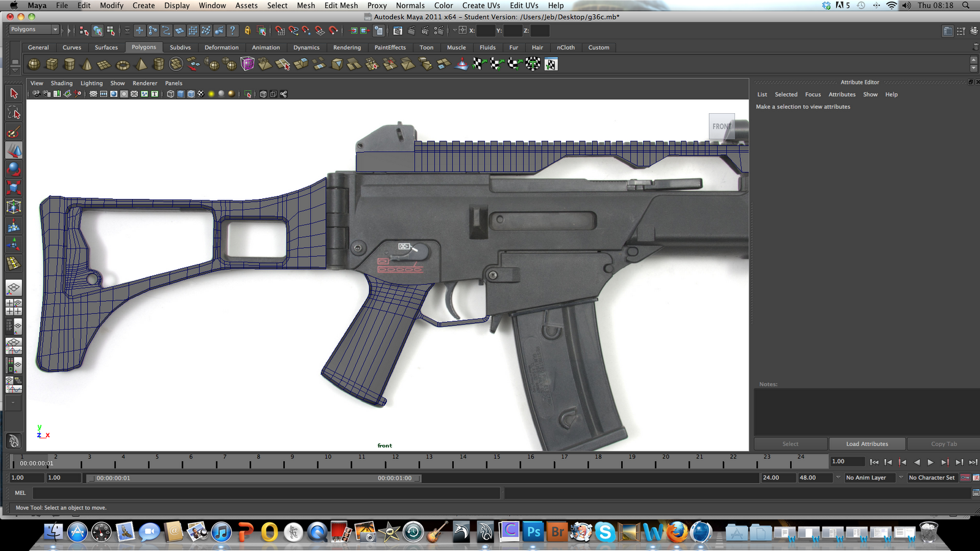Create a polygon Cube from the Polygons shelf
The width and height of the screenshot is (980, 551).
point(52,64)
